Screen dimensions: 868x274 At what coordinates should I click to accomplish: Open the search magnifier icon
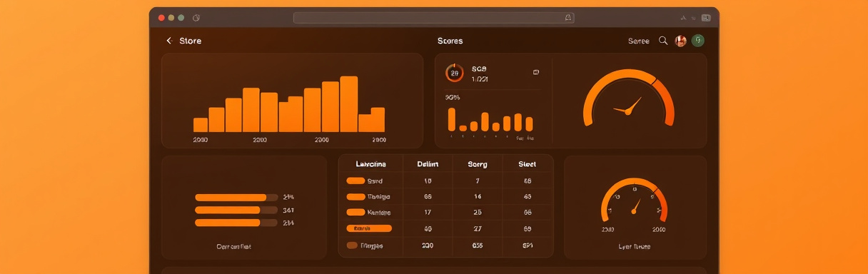point(663,41)
